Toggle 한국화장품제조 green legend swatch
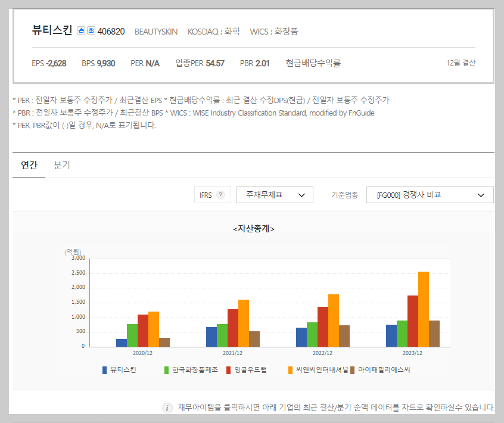 (x=166, y=370)
